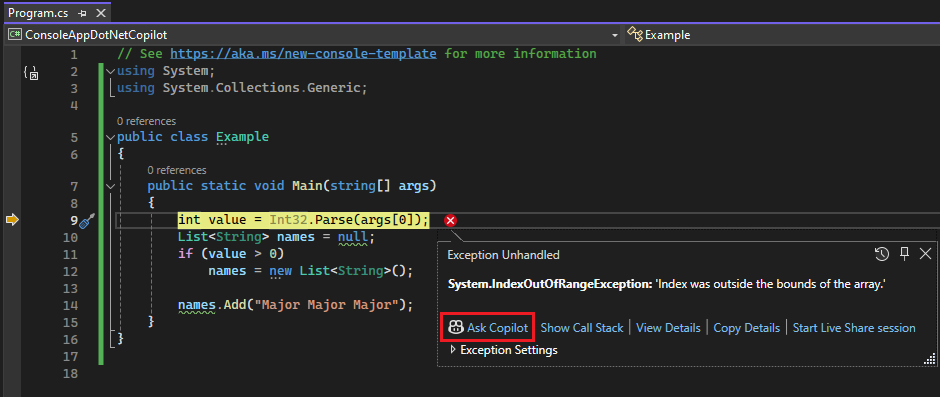940x397 pixels.
Task: Open the ConsoleAppDotNetCopilot project dropdown
Action: 313,35
